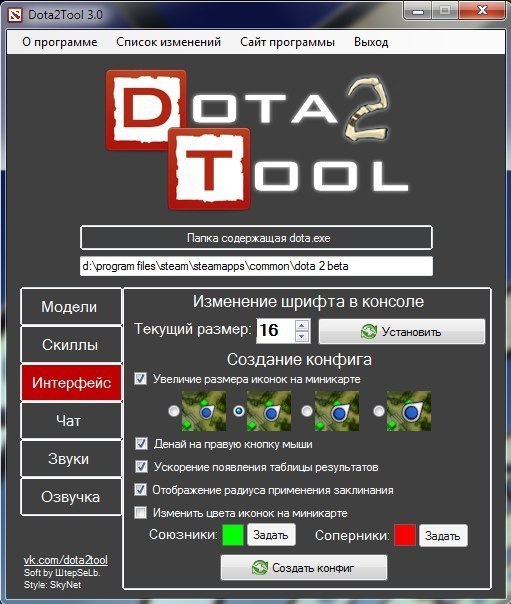This screenshot has width=511, height=604.
Task: Open the Звуки section
Action: (71, 459)
